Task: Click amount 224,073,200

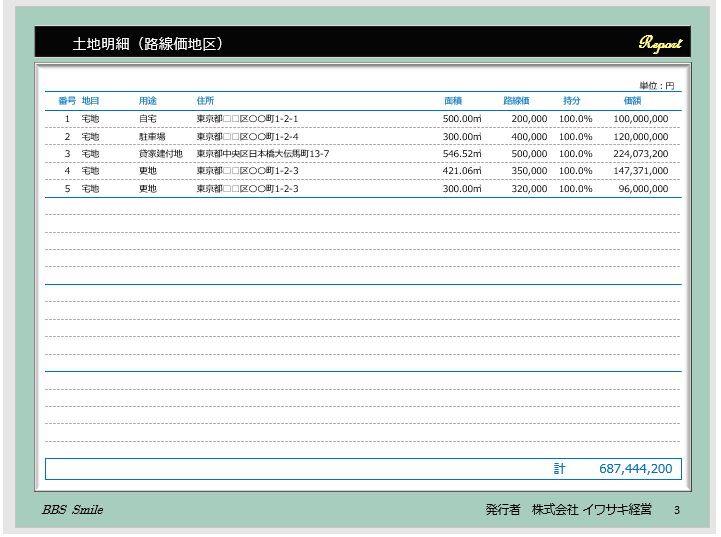Action: click(641, 154)
